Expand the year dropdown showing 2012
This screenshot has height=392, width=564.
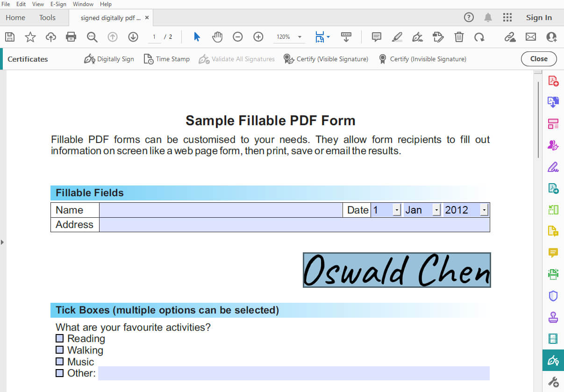pos(484,210)
